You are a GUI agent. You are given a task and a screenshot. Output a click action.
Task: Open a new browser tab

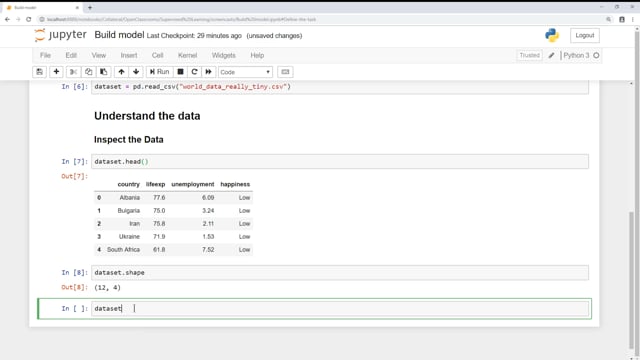[90, 7]
